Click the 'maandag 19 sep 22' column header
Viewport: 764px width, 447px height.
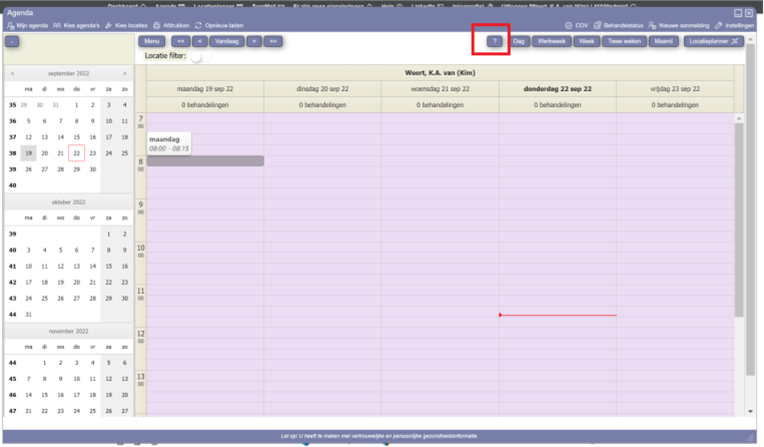click(x=205, y=89)
